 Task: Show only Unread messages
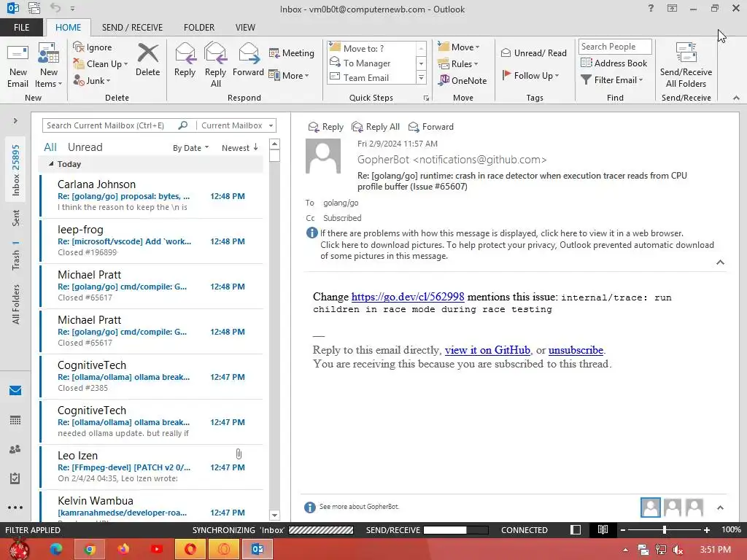[x=85, y=147]
